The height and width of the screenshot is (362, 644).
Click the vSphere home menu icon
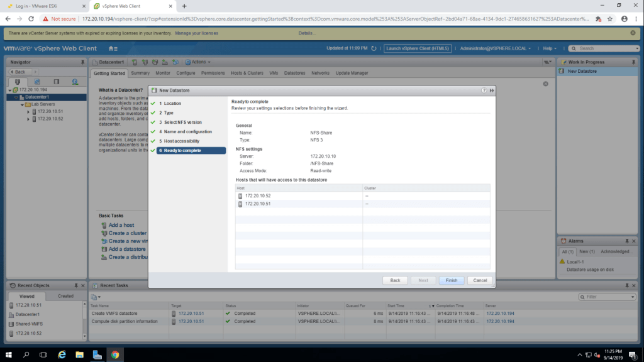(113, 48)
